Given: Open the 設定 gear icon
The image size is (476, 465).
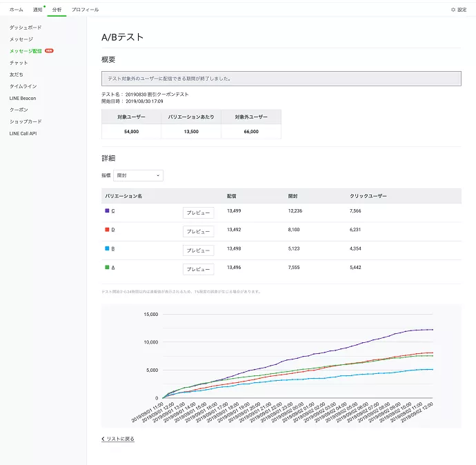Looking at the screenshot, I should (x=453, y=10).
